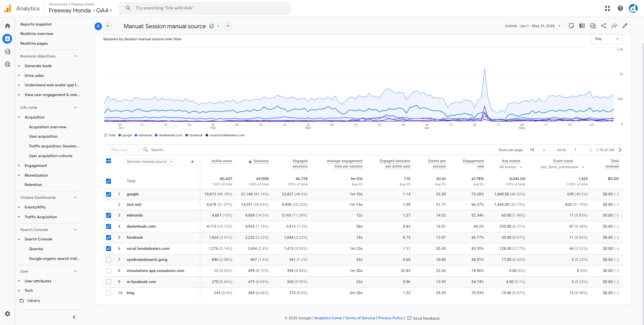Open the Explore icon in left rail
Viewport: 644px width, 325px height.
click(x=7, y=52)
